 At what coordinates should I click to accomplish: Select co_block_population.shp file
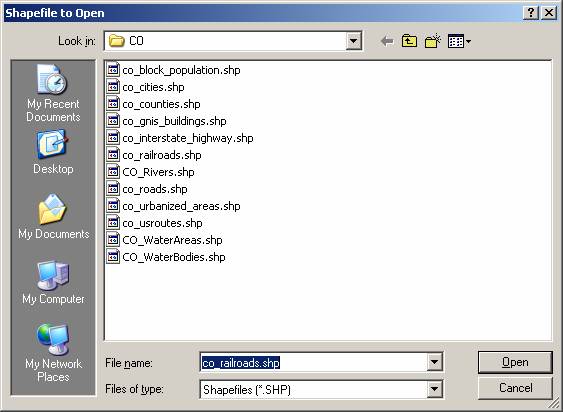[174, 70]
